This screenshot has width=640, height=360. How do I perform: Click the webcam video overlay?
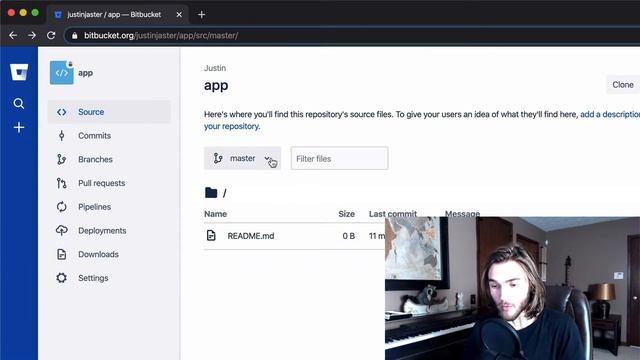(x=512, y=289)
